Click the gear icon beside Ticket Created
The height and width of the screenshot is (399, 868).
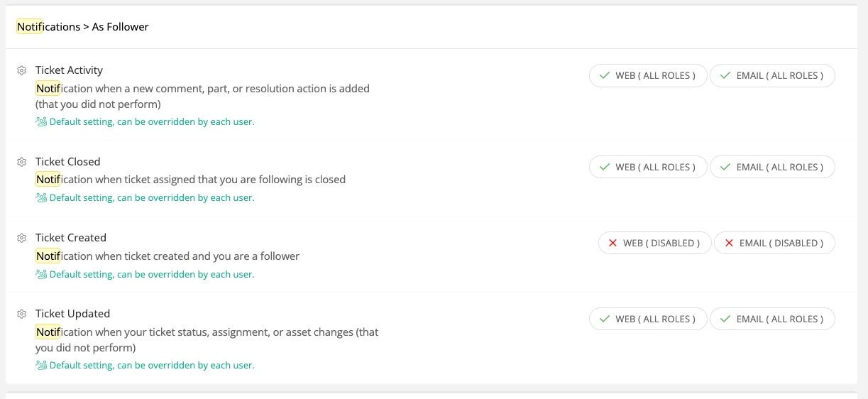(x=21, y=238)
